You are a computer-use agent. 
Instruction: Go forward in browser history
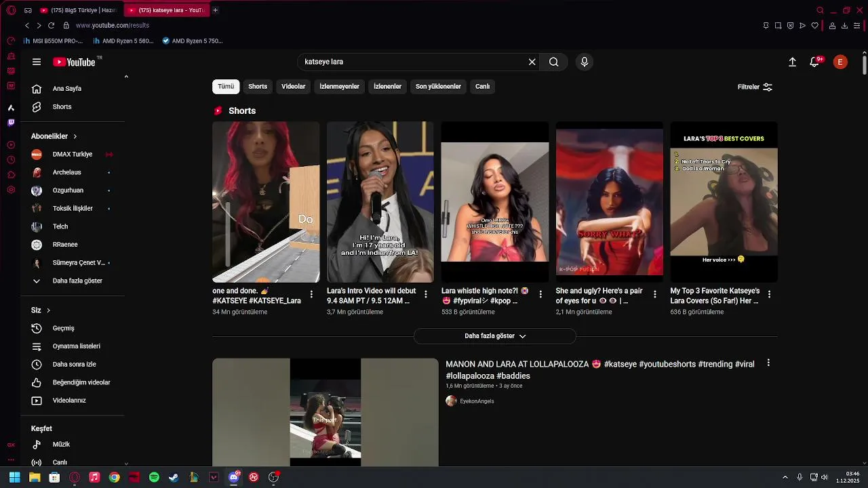point(39,25)
